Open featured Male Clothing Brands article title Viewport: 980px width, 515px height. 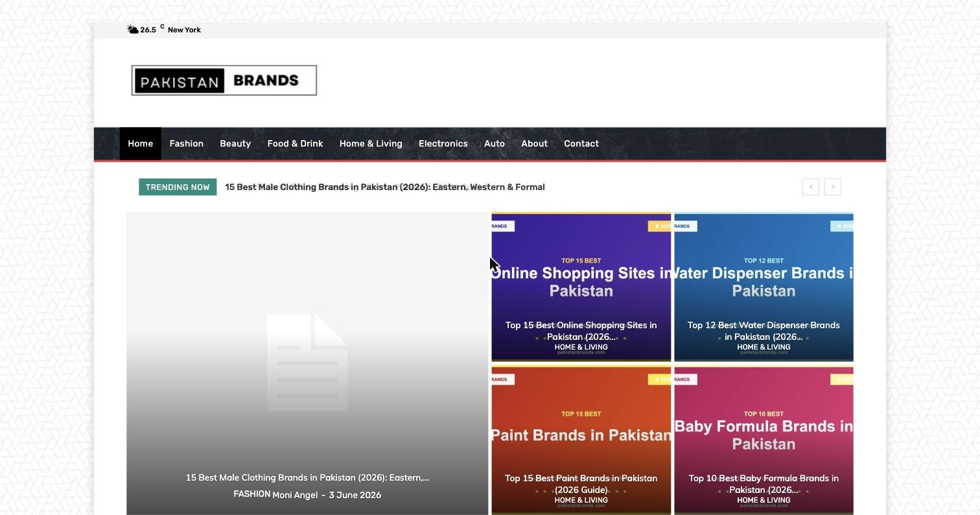[307, 477]
